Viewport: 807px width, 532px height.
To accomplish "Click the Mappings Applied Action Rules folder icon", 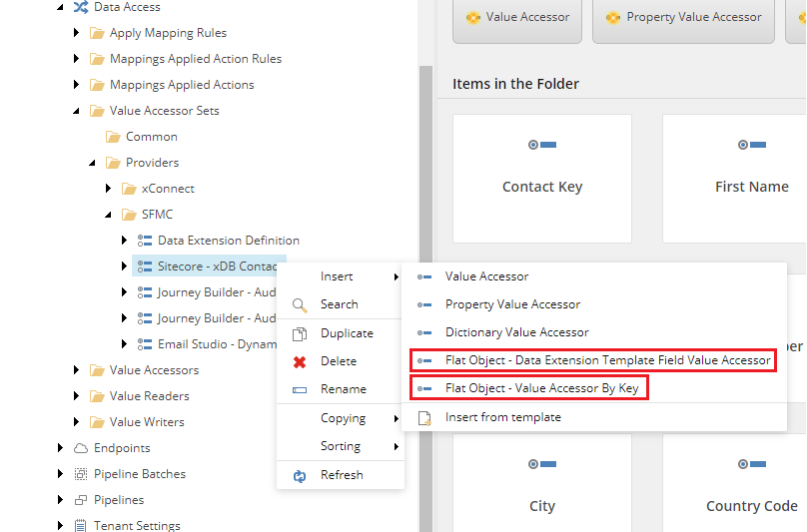I will pos(97,59).
